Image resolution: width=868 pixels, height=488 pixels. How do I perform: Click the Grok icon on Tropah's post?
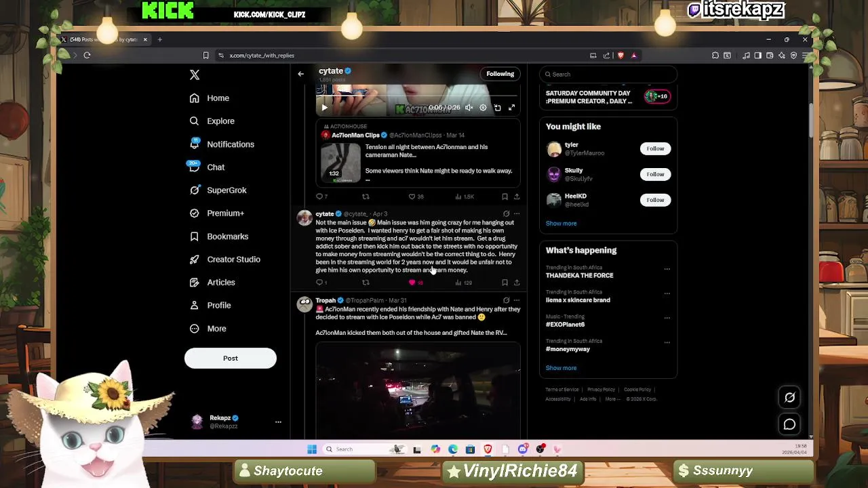click(506, 300)
